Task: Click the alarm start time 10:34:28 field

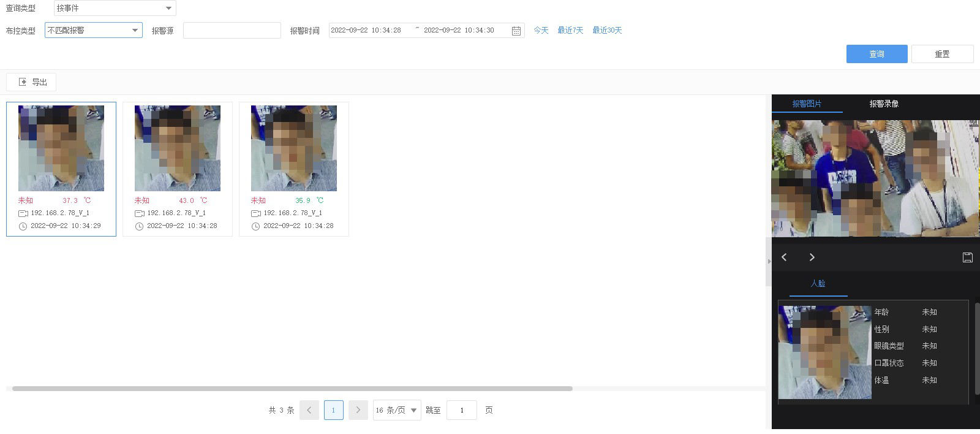Action: (366, 30)
